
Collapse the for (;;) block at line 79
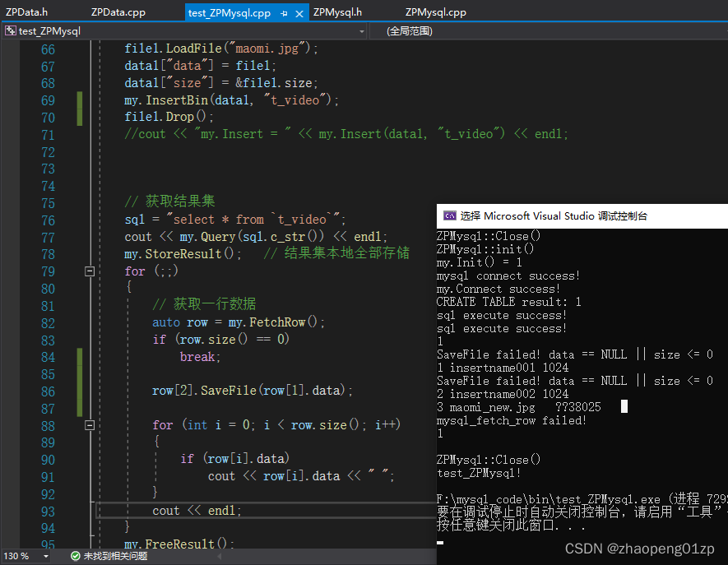(x=90, y=271)
